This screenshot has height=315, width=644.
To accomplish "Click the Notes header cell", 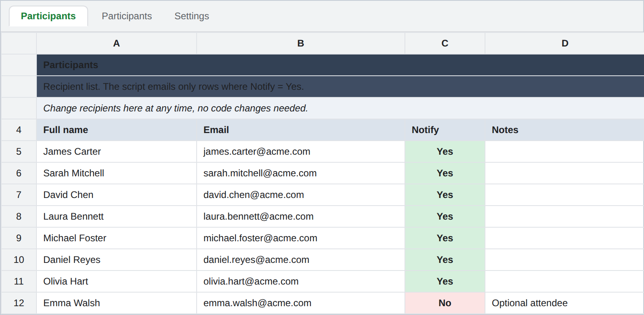I will click(x=565, y=130).
